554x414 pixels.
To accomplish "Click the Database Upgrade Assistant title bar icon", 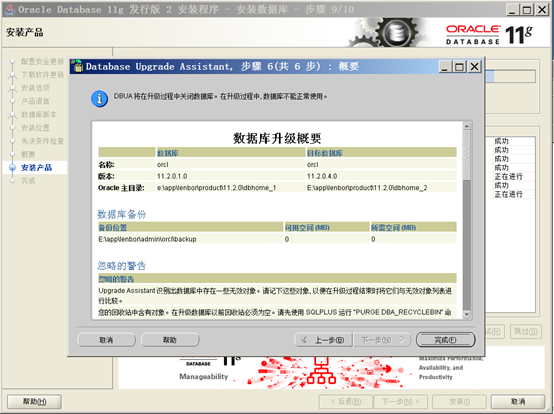I will (x=77, y=66).
